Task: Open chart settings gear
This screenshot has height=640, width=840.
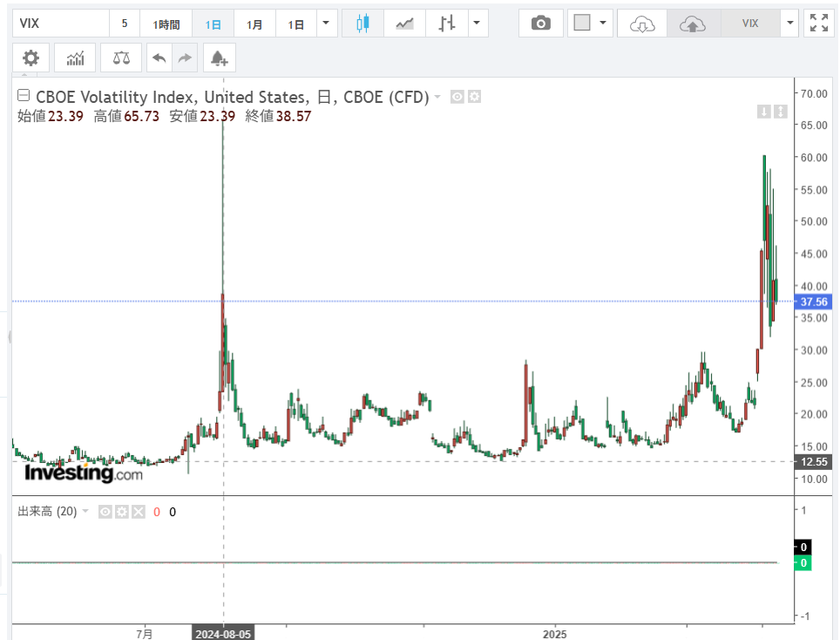Action: point(31,58)
